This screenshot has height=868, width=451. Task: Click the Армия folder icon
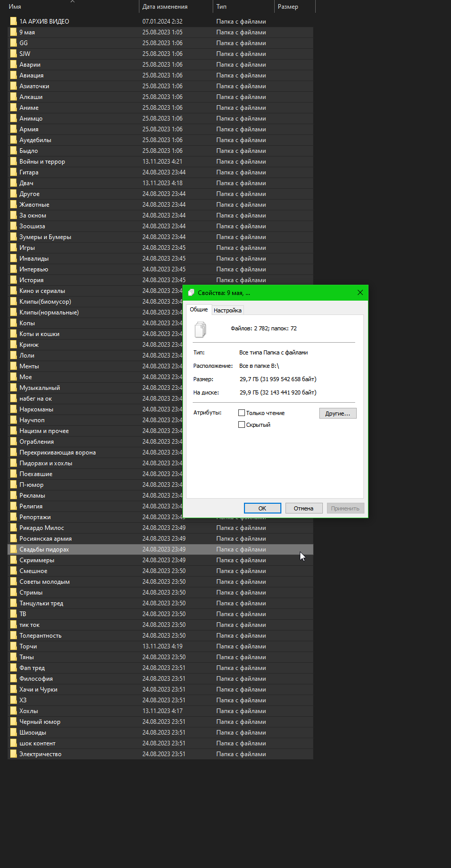pos(13,129)
